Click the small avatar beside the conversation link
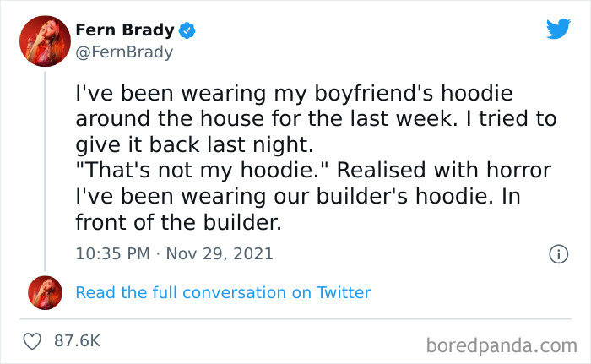This screenshot has width=591, height=364. point(46,292)
